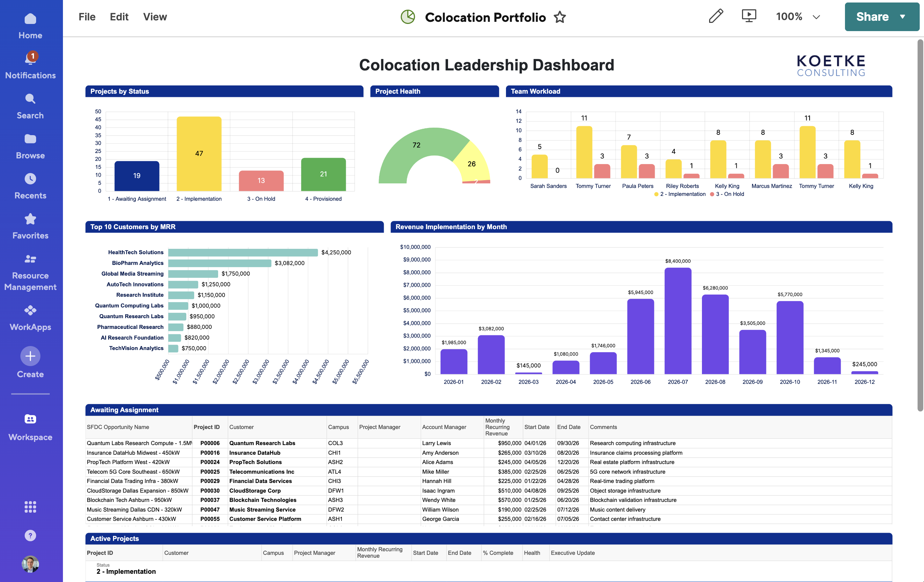Screen dimensions: 924x582
Task: Click the user profile avatar
Action: coord(30,564)
